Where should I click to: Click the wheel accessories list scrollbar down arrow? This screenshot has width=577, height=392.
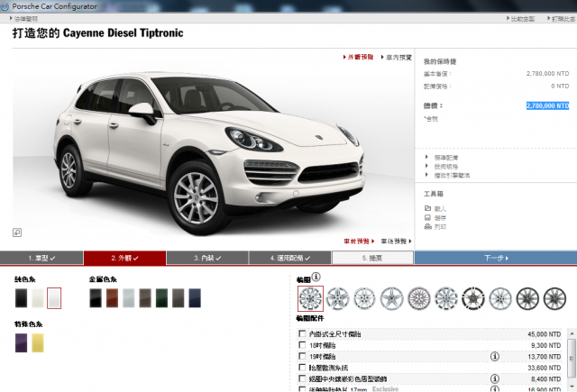[x=572, y=386]
